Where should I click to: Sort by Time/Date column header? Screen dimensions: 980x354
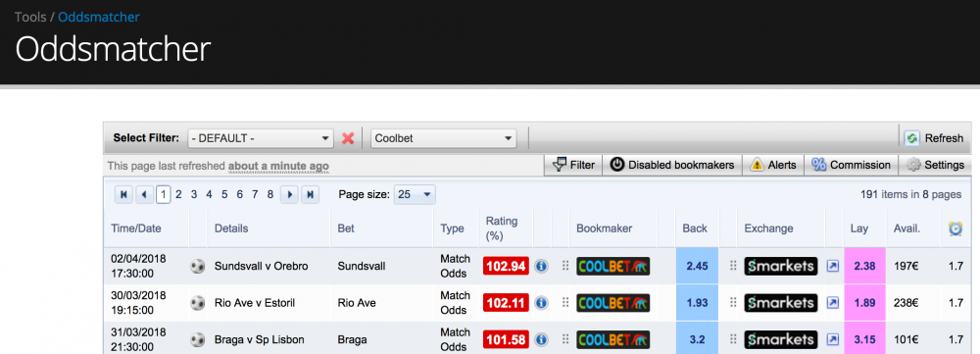(x=135, y=228)
